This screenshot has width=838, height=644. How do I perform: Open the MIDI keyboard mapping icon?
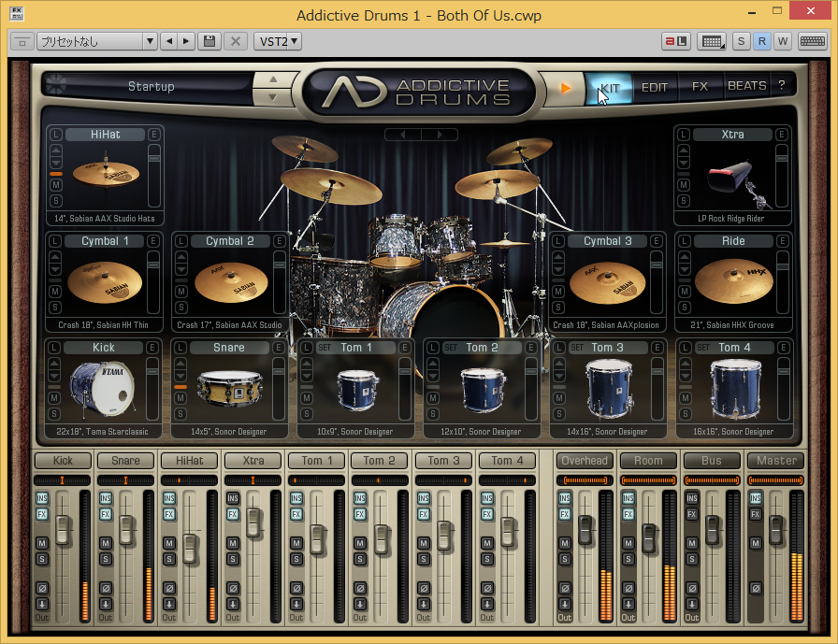click(x=712, y=41)
